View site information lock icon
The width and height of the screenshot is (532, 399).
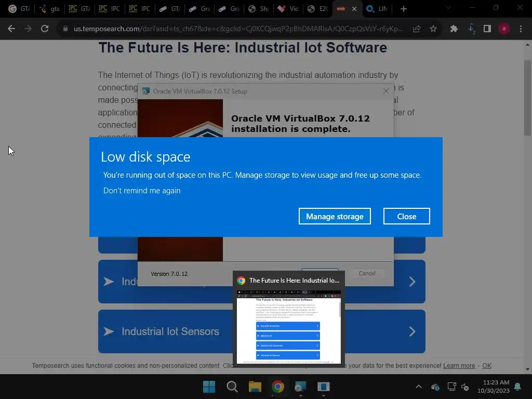point(65,29)
